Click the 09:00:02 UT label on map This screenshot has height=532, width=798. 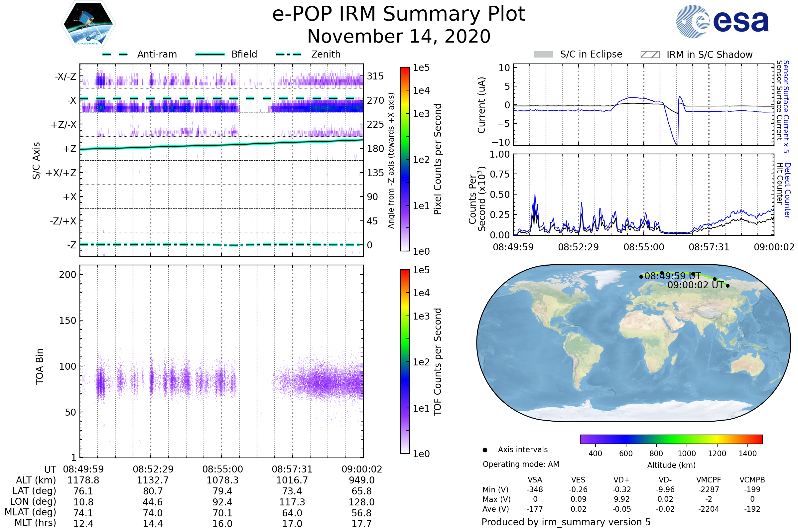click(696, 285)
